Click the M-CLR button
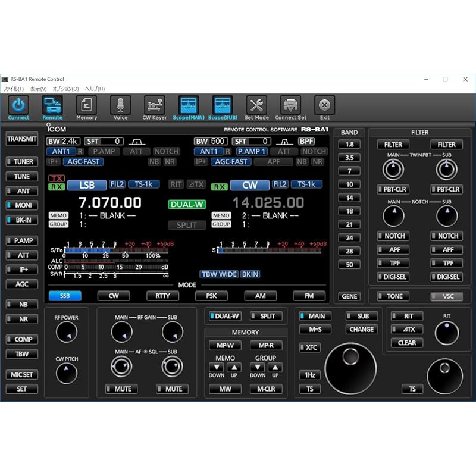Image resolution: width=476 pixels, height=476 pixels. 266,389
